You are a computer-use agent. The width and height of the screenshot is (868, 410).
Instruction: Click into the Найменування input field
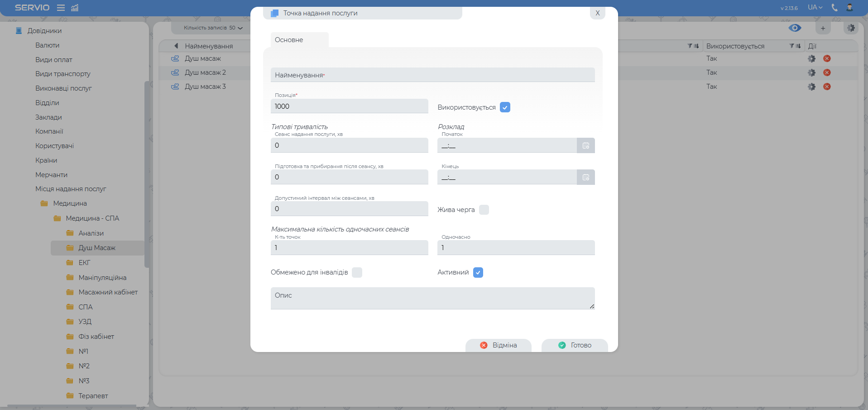tap(432, 75)
